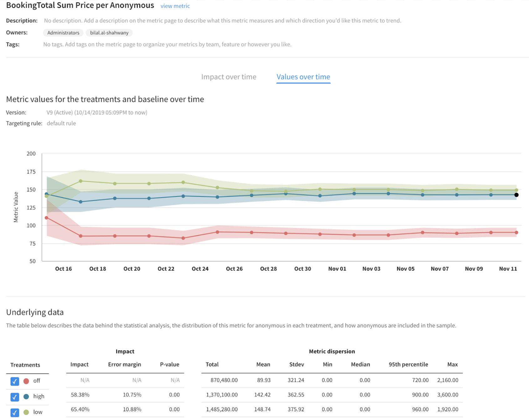Click the Administrators owner tag
This screenshot has height=420, width=529.
[63, 33]
